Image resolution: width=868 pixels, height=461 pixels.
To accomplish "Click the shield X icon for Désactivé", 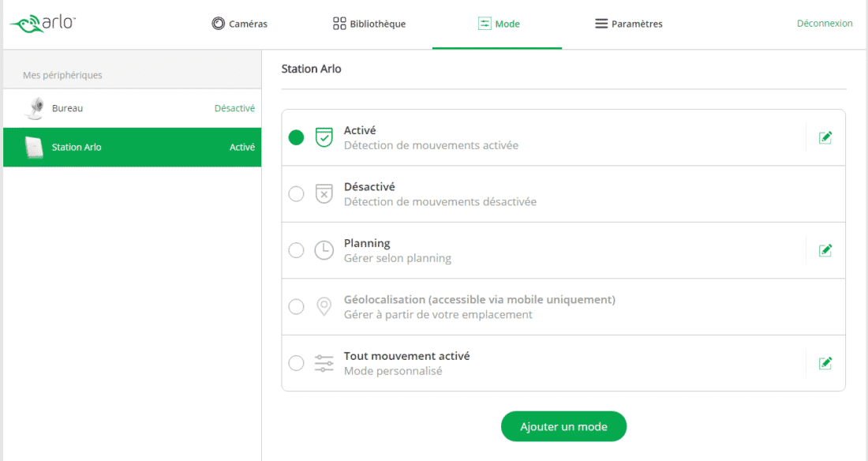I will pos(324,194).
